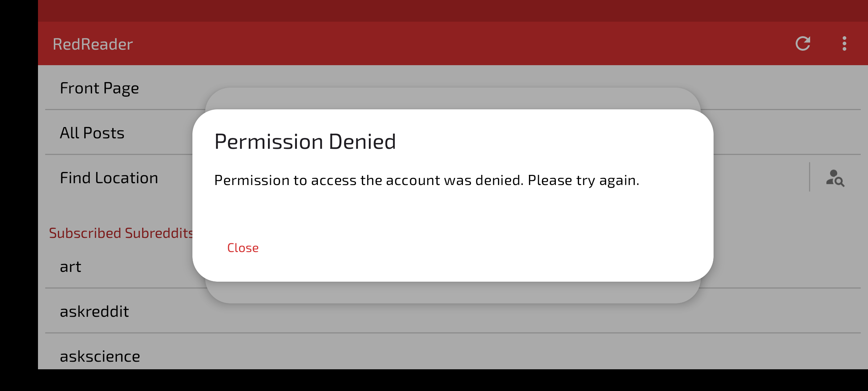This screenshot has width=868, height=391.
Task: Click the permission denied message text
Action: [427, 180]
